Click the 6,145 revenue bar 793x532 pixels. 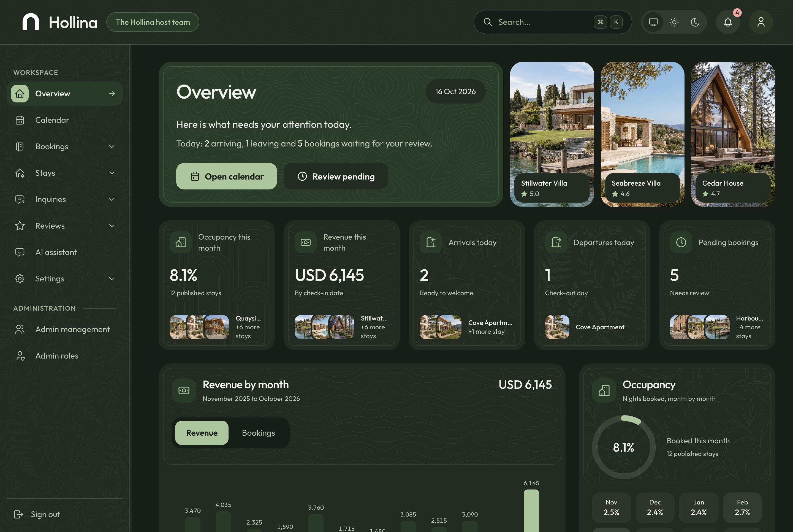point(531,511)
